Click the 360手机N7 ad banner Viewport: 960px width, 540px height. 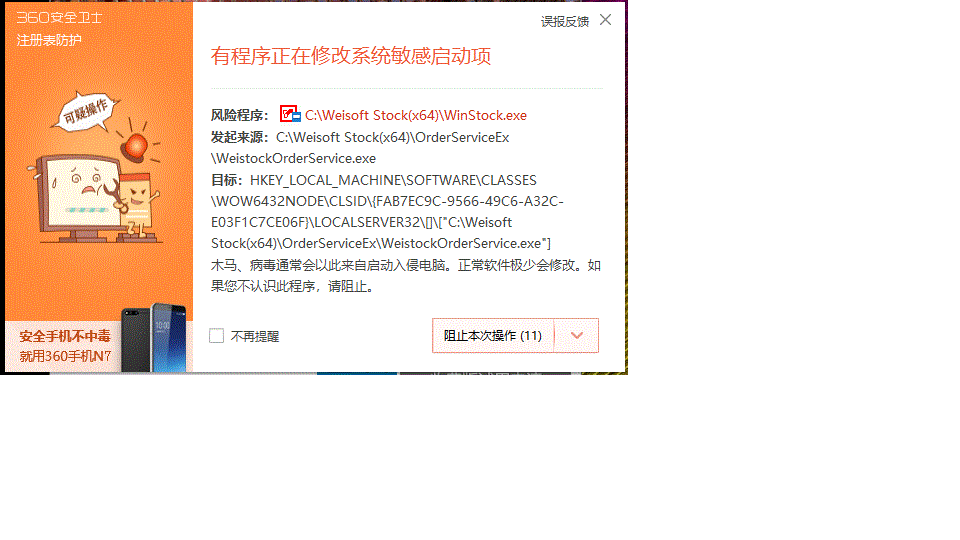[99, 345]
